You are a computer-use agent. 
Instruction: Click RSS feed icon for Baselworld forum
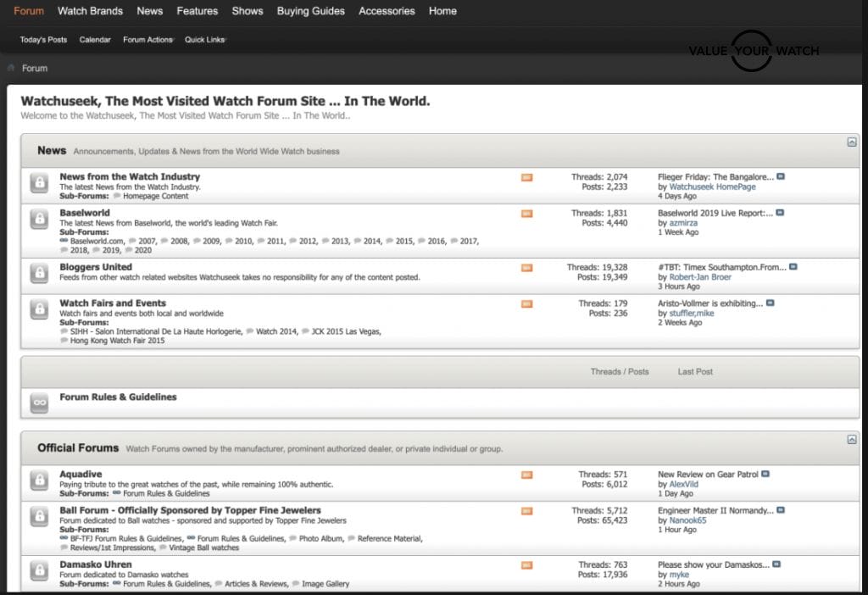click(x=526, y=214)
